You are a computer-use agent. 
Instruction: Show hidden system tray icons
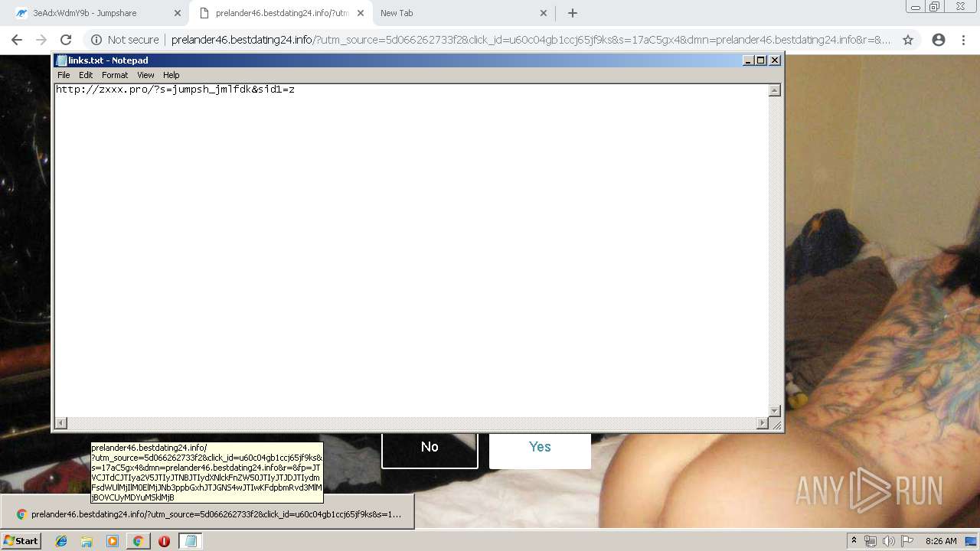[x=854, y=541]
